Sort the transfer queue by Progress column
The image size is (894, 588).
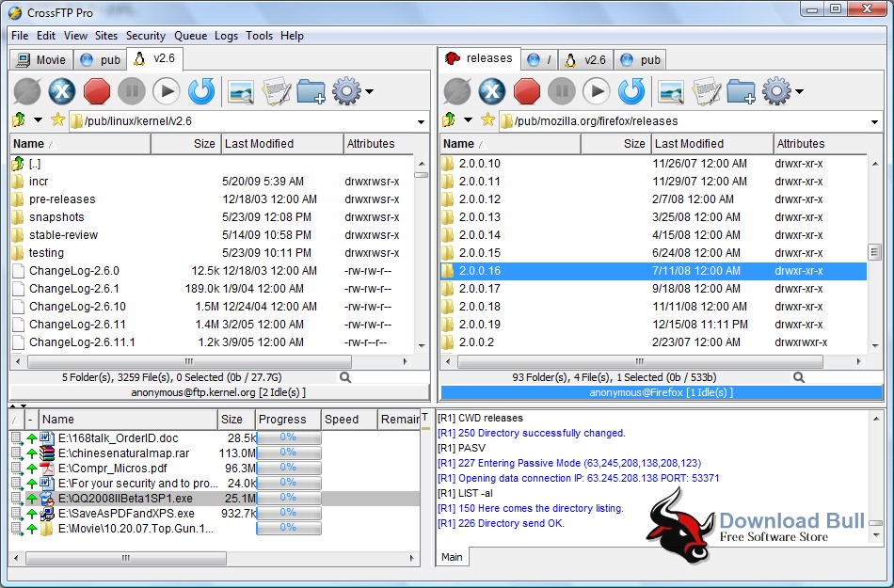tap(288, 420)
